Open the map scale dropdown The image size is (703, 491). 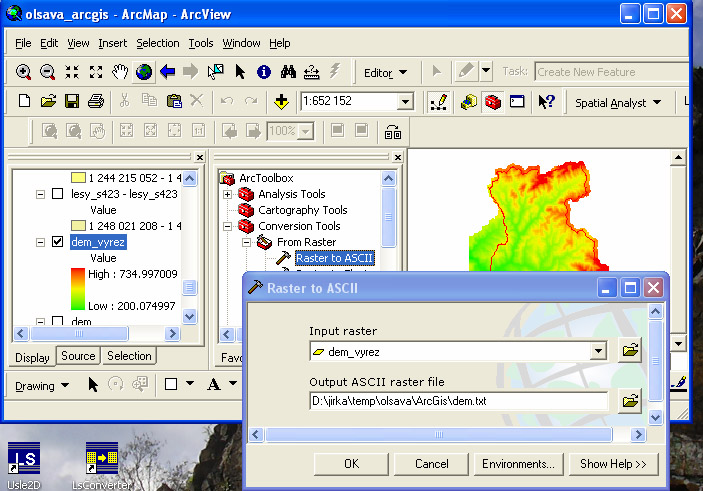pyautogui.click(x=405, y=102)
